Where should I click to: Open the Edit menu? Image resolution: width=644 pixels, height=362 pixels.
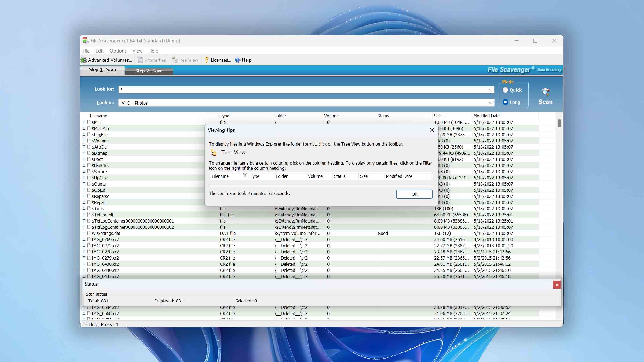[99, 51]
